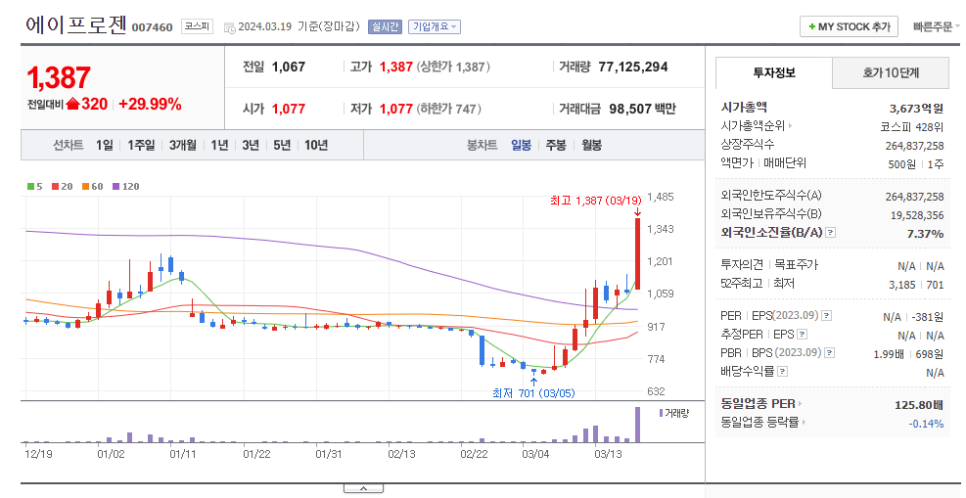Viewport: 966px width, 498px height.
Task: Select 월봉 candlestick chart
Action: (591, 145)
